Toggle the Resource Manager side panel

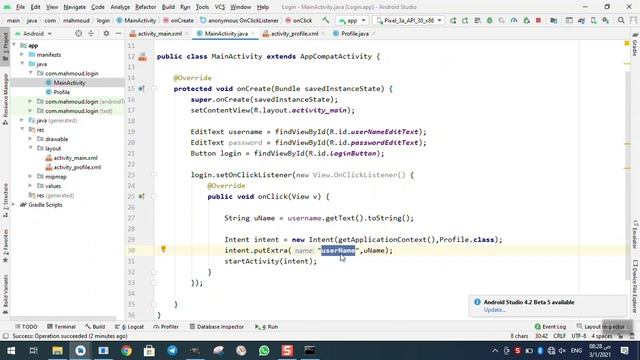tap(5, 98)
